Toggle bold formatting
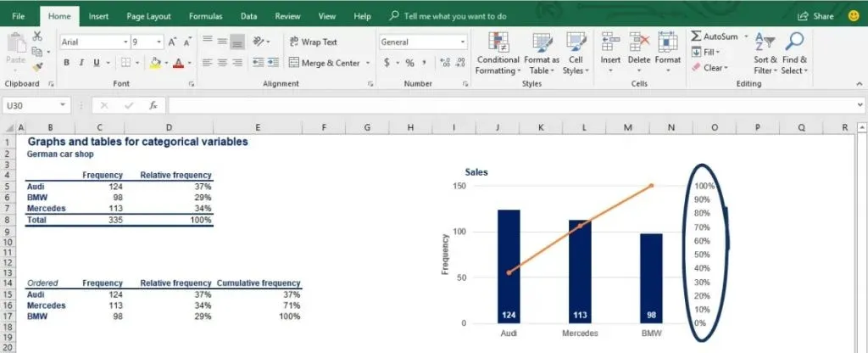 [66, 63]
